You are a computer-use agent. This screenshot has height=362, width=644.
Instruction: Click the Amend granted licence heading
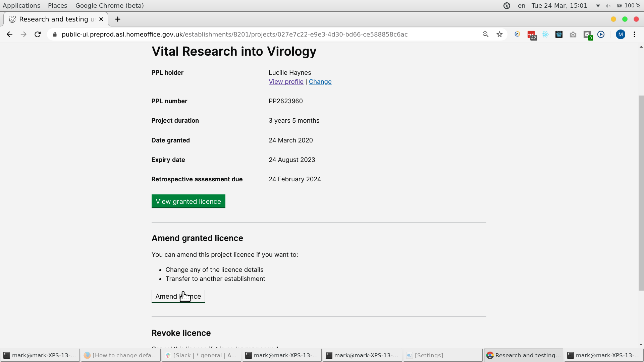197,238
